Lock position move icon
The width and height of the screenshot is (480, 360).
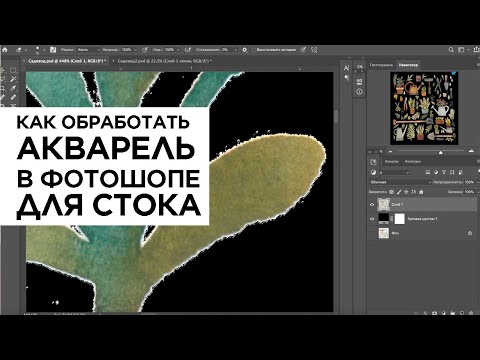coord(406,192)
